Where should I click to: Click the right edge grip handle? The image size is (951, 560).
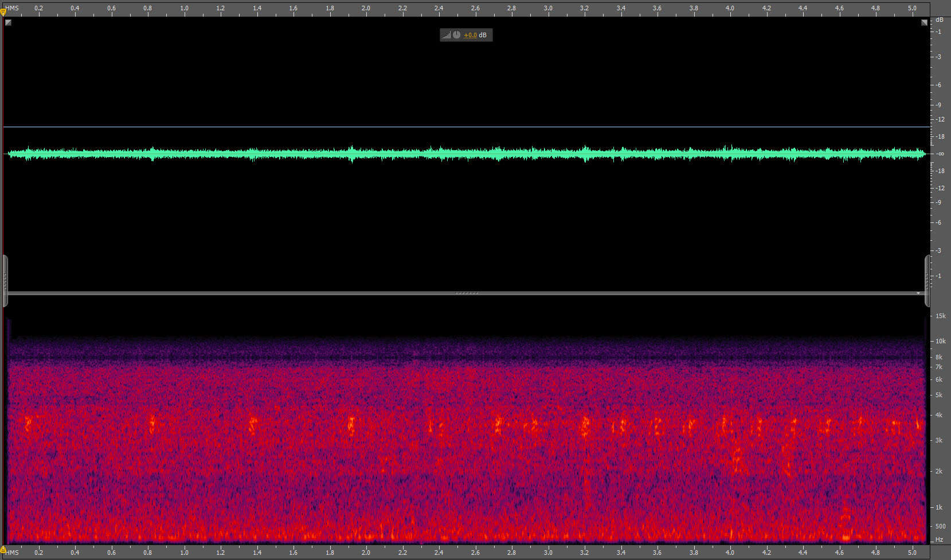[927, 281]
